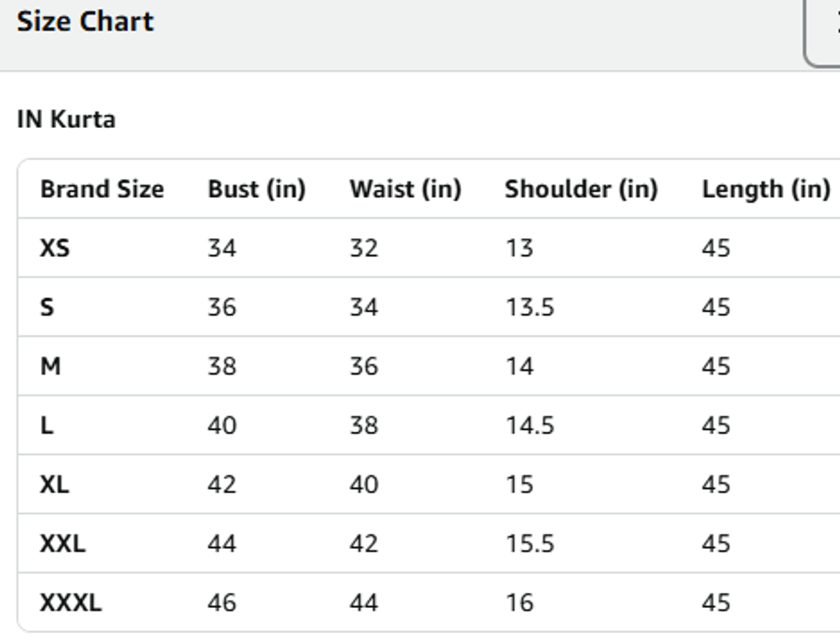The height and width of the screenshot is (639, 840).
Task: Select the L brand size row label
Action: (47, 426)
